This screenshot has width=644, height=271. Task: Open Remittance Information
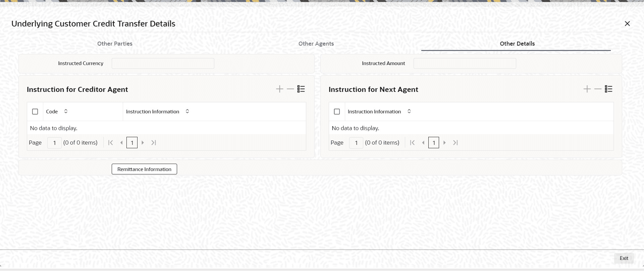(144, 169)
